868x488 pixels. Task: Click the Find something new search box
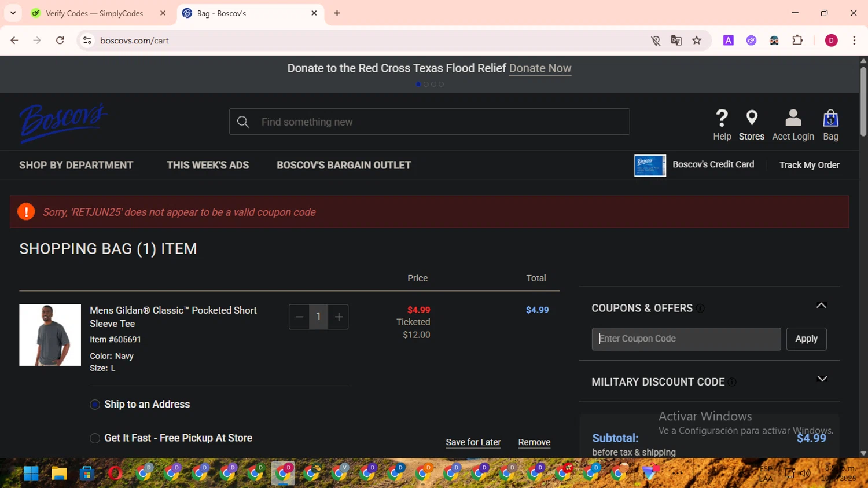click(429, 122)
